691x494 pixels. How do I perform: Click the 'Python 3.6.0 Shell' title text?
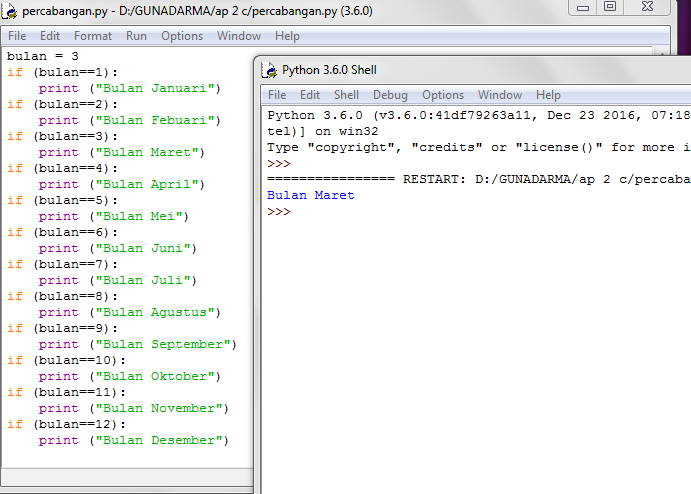[329, 70]
